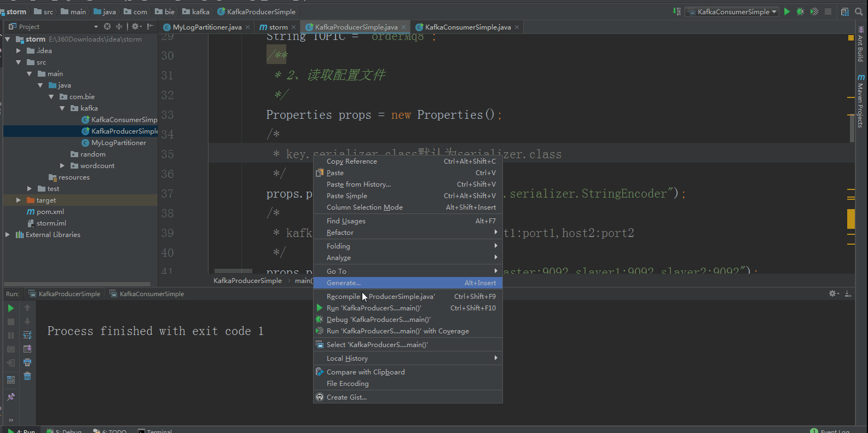This screenshot has width=868, height=433.
Task: Expand more actions chevron in Run sidebar
Action: coord(10,420)
